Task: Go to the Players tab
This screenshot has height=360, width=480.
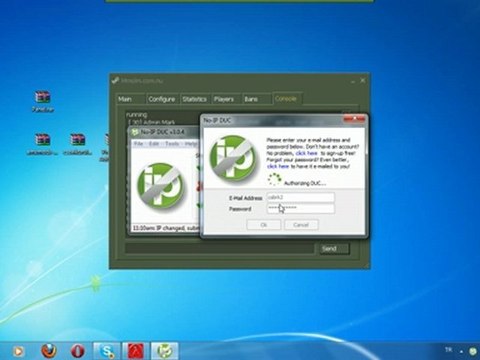Action: tap(224, 99)
